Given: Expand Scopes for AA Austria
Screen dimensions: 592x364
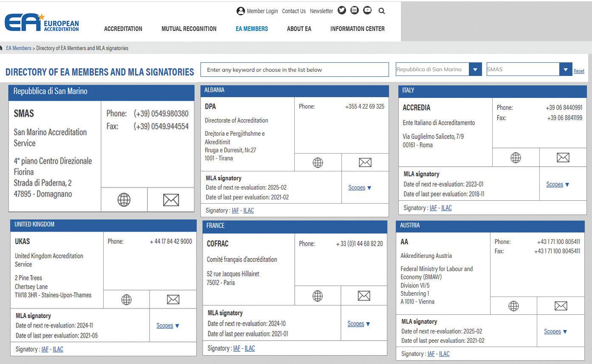Looking at the screenshot, I should tap(555, 331).
